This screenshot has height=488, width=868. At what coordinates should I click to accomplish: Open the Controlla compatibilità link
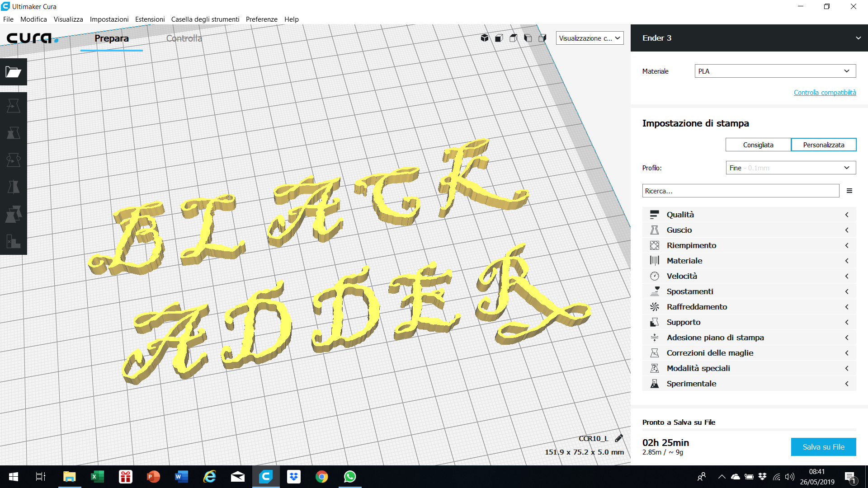pyautogui.click(x=825, y=93)
